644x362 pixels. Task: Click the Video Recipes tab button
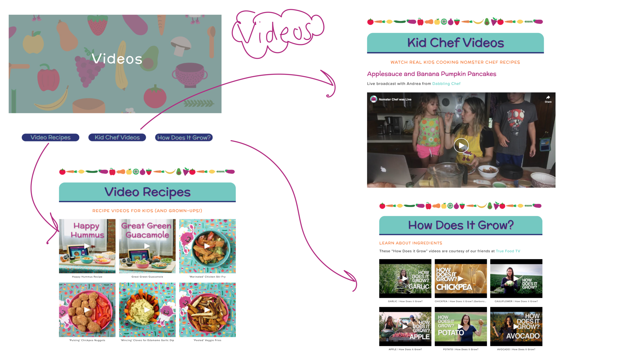[50, 137]
